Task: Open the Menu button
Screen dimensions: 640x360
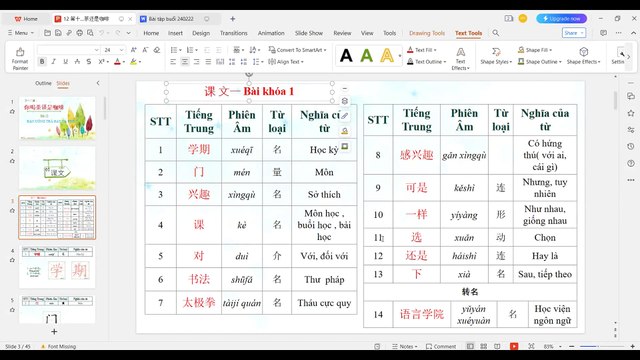Action: [x=20, y=33]
